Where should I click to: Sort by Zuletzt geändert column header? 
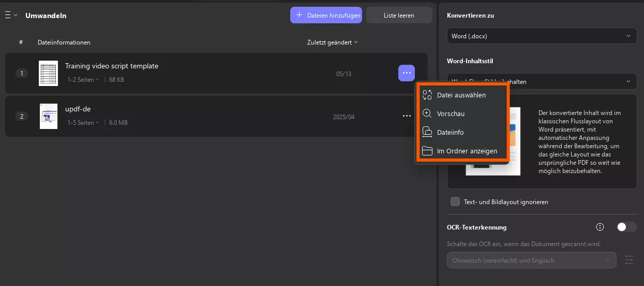(332, 42)
